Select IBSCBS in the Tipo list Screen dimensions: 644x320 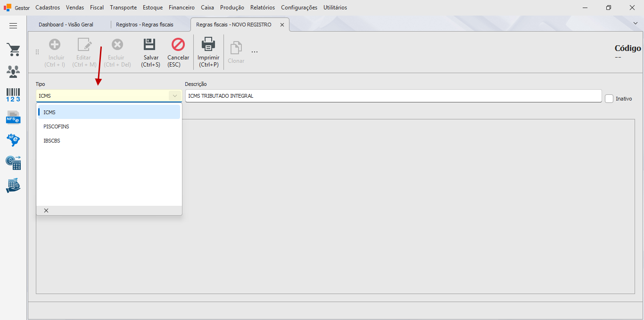(109, 141)
